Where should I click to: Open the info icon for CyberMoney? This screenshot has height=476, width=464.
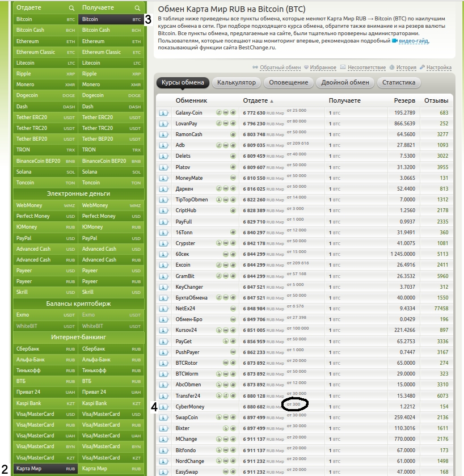click(x=163, y=407)
